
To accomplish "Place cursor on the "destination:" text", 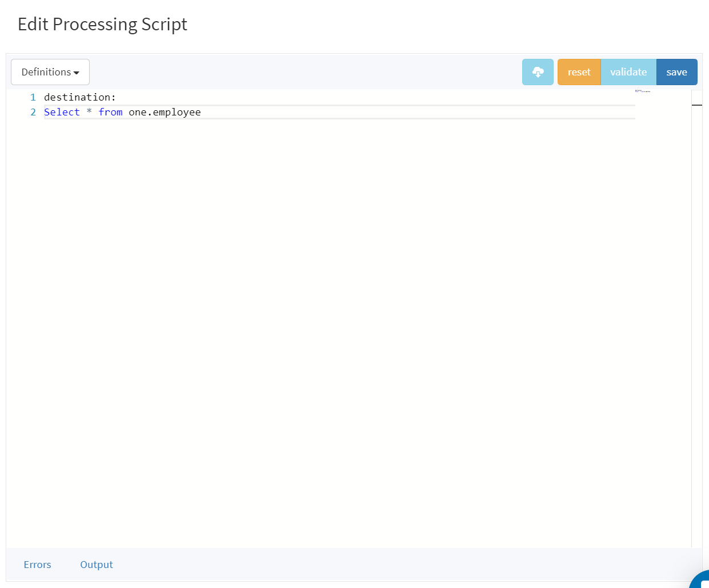I will [79, 97].
